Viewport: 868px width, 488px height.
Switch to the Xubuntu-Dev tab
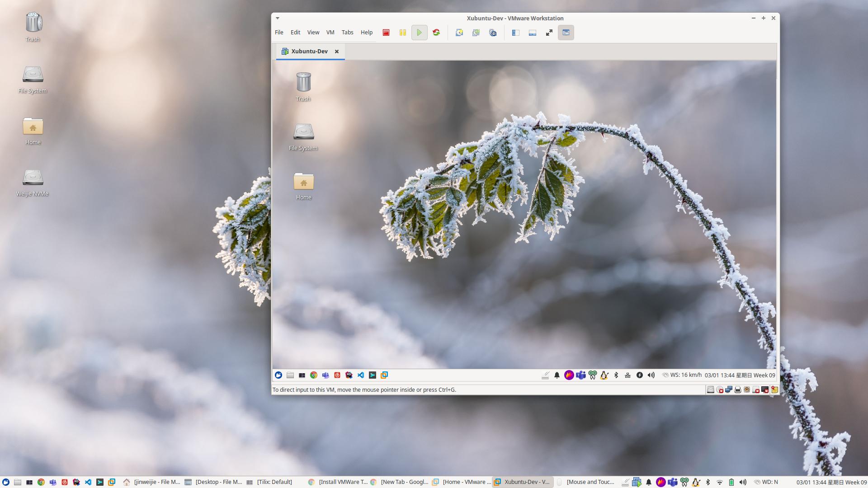(x=309, y=51)
